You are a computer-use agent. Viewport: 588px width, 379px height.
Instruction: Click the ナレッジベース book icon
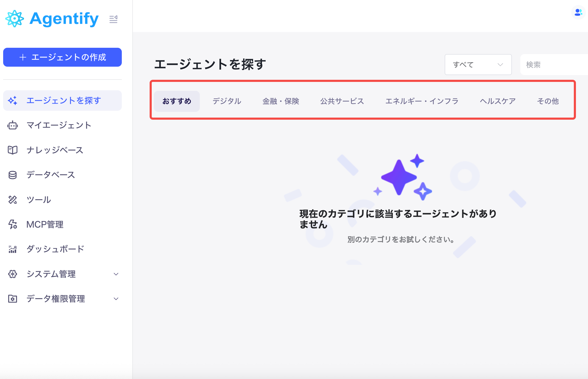click(x=13, y=150)
